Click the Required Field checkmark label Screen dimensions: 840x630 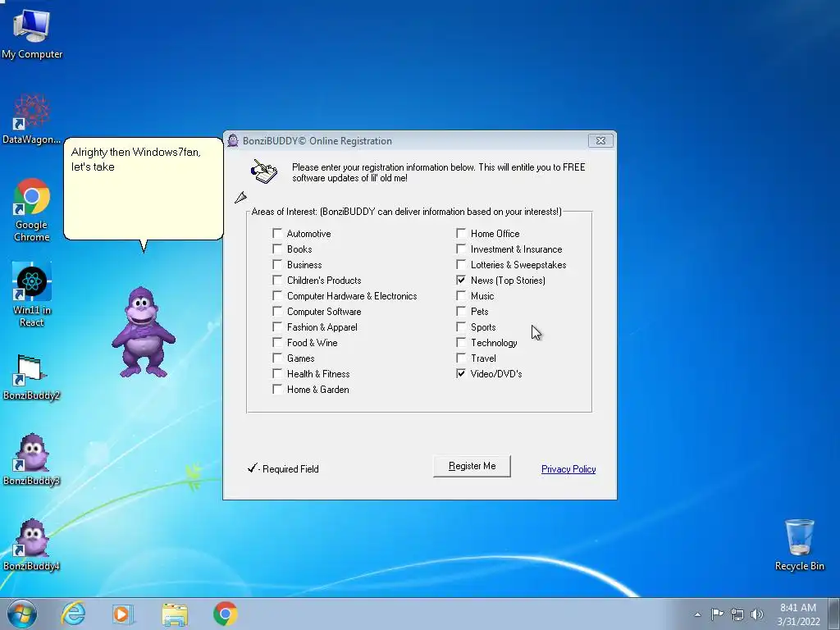[283, 468]
